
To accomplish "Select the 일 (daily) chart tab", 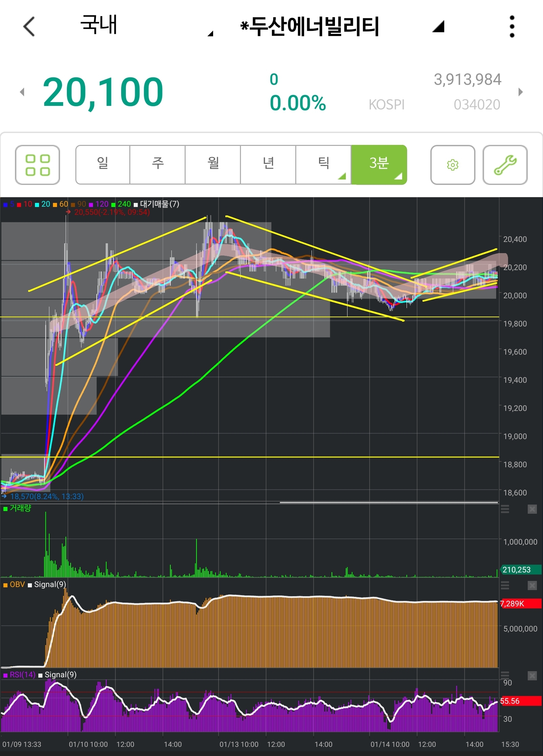I will tap(103, 165).
